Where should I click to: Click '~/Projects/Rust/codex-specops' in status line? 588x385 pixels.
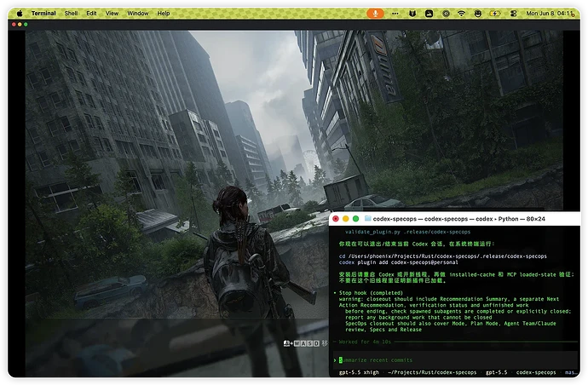(x=432, y=372)
